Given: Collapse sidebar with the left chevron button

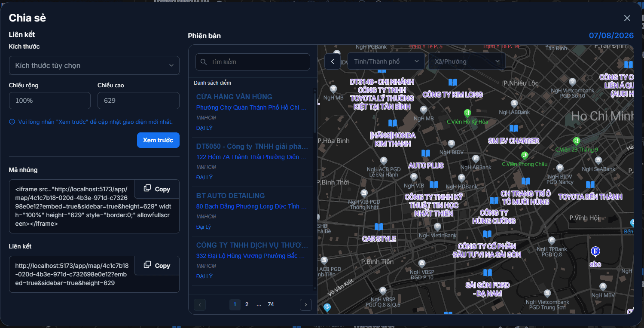Looking at the screenshot, I should pos(333,61).
